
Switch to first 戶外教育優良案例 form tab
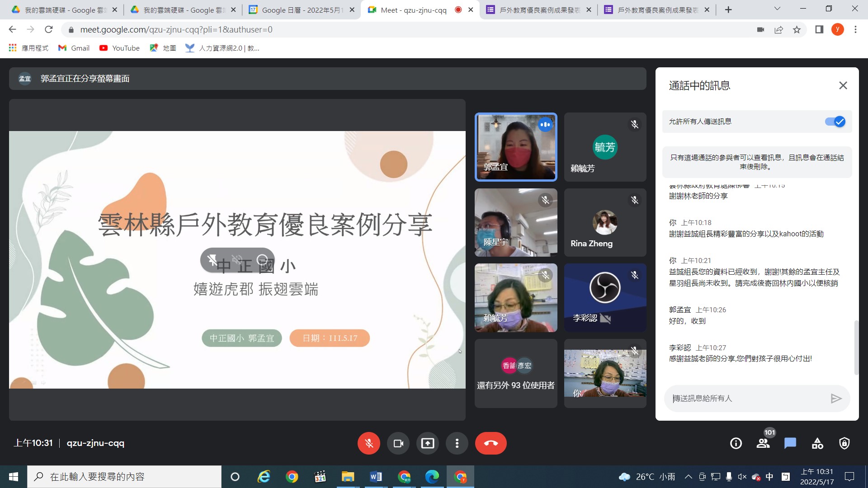coord(538,9)
